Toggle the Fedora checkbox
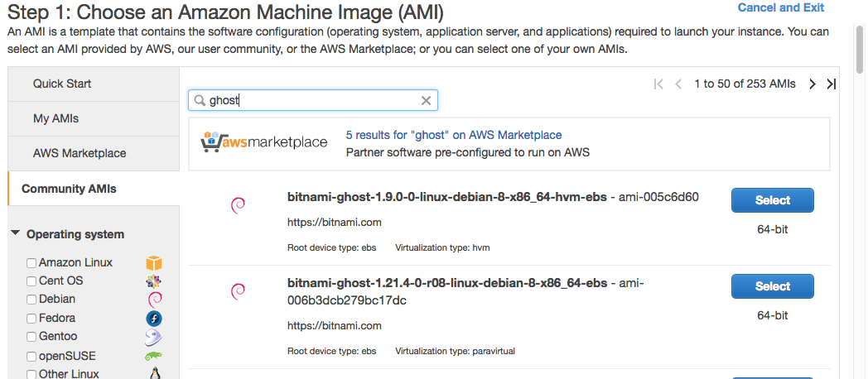This screenshot has width=868, height=379. click(31, 319)
